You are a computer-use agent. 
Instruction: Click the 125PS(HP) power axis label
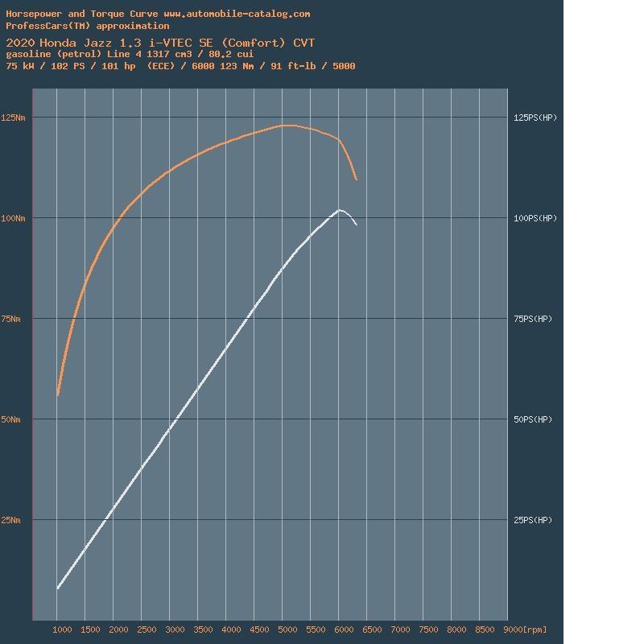(x=535, y=118)
